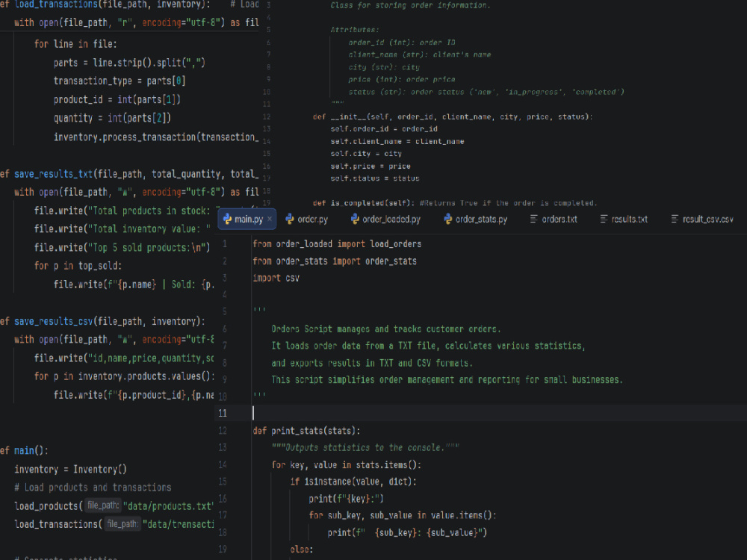The width and height of the screenshot is (747, 560).
Task: Close the main.py tab
Action: click(x=270, y=219)
